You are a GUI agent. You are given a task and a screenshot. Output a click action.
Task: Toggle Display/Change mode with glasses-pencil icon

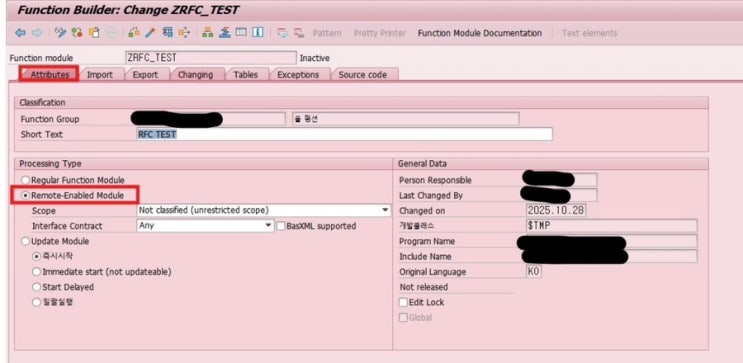click(x=60, y=33)
